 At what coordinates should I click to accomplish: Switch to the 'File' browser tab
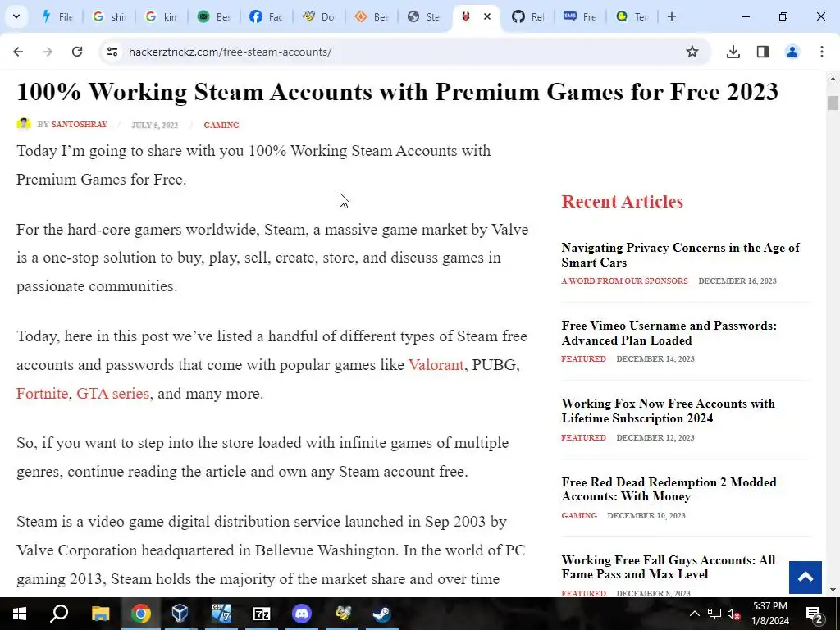click(x=57, y=16)
